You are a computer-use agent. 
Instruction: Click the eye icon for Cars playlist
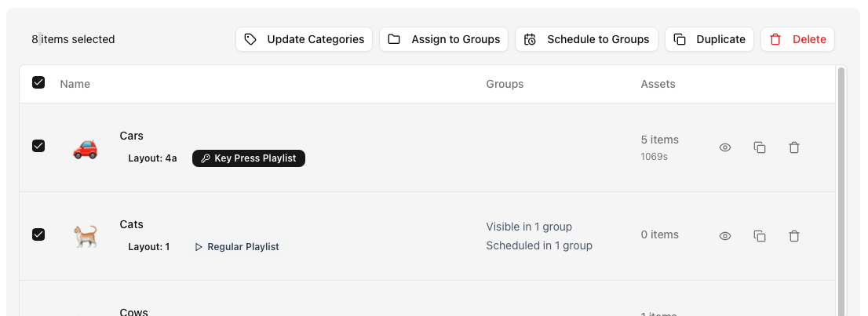725,147
